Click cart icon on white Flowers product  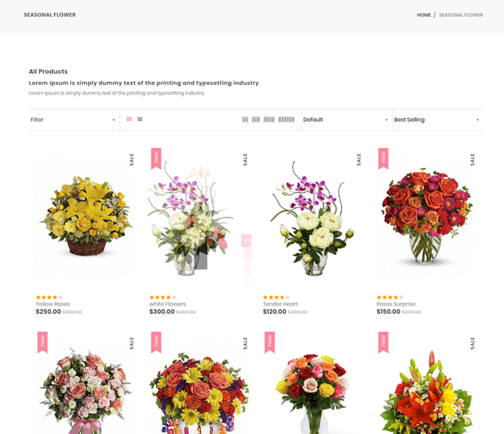coord(247,241)
